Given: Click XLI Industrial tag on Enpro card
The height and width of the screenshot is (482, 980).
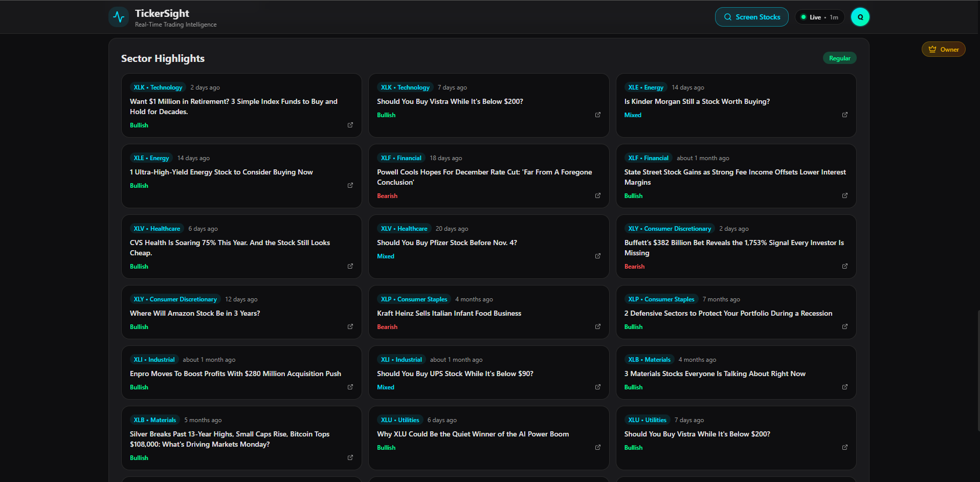Looking at the screenshot, I should pos(154,360).
